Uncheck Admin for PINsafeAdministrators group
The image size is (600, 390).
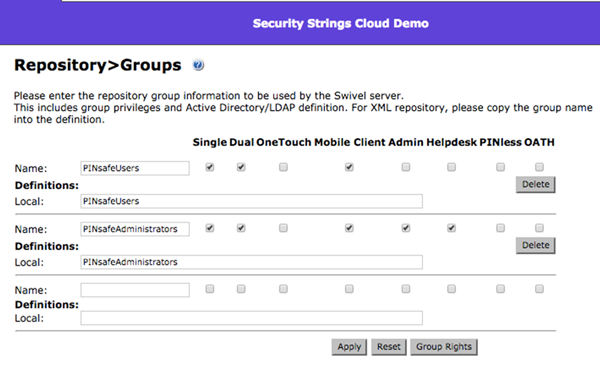pos(406,228)
